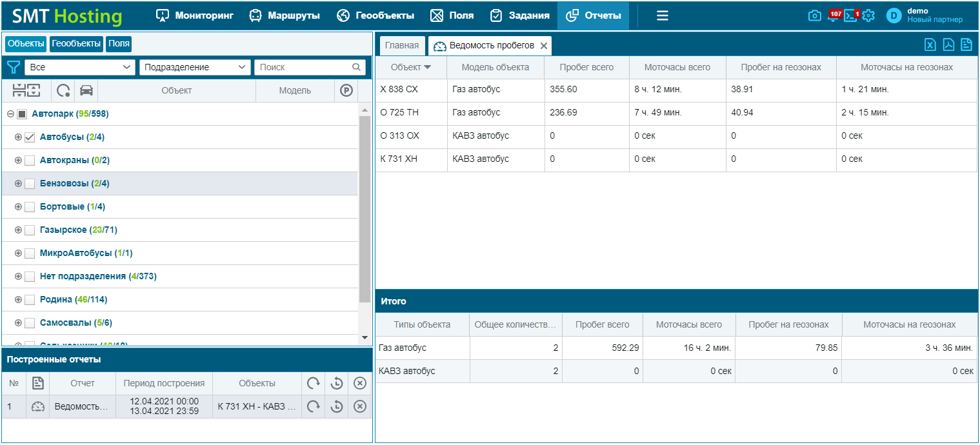The width and height of the screenshot is (980, 445).
Task: Click the status circle column icon
Action: (x=63, y=91)
